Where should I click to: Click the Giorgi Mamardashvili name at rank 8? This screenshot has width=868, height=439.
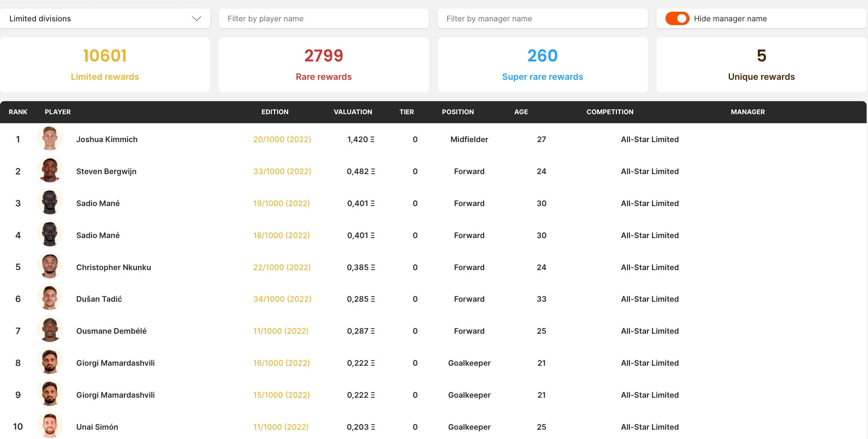tap(115, 363)
